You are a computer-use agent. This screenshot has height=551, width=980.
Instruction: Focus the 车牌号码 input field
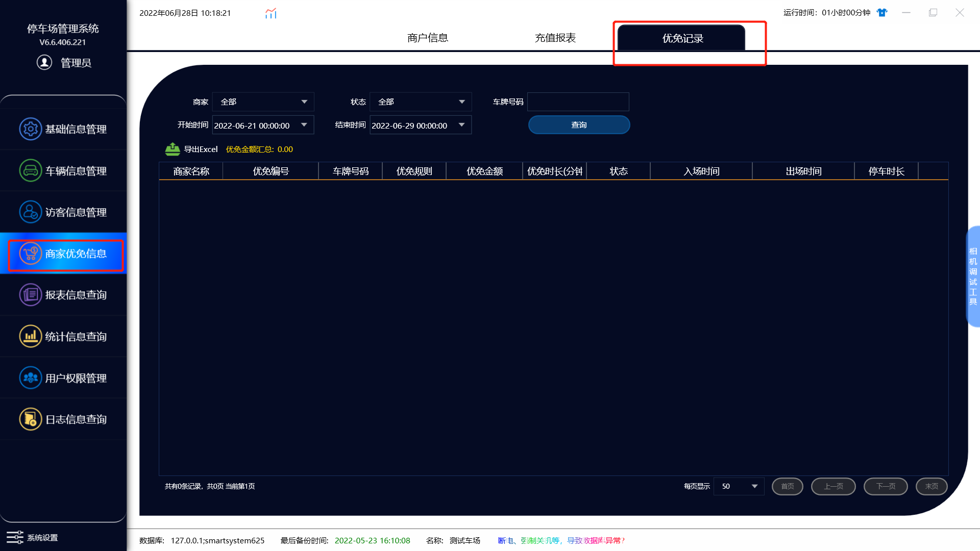[578, 102]
